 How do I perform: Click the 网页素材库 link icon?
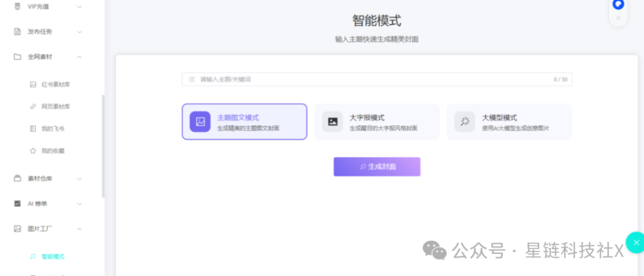pos(33,106)
